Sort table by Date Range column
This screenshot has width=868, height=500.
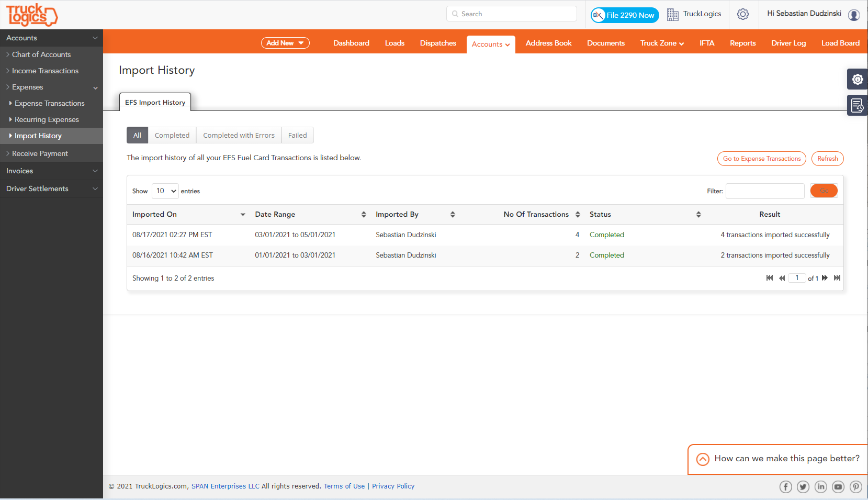coord(364,215)
